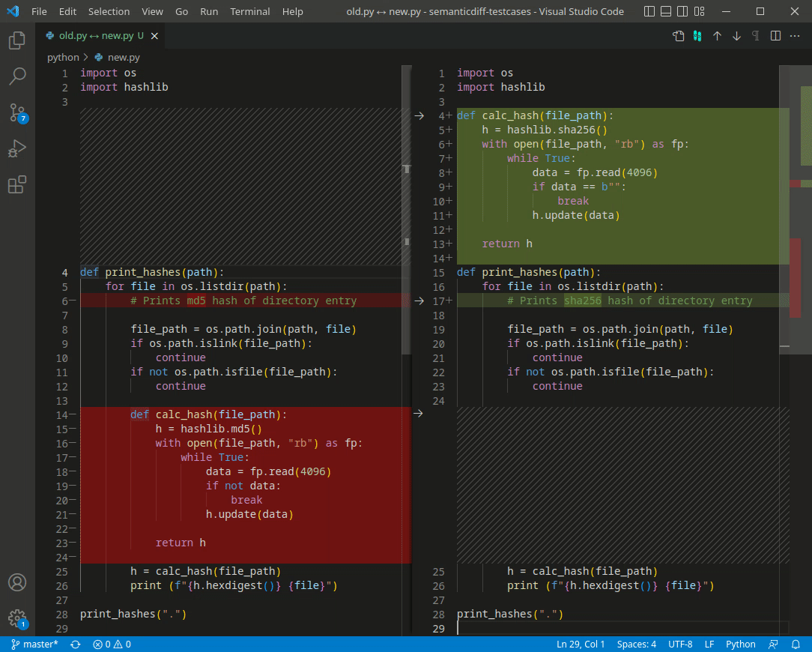Click 'return h' in right editor
The width and height of the screenshot is (812, 652).
(507, 244)
